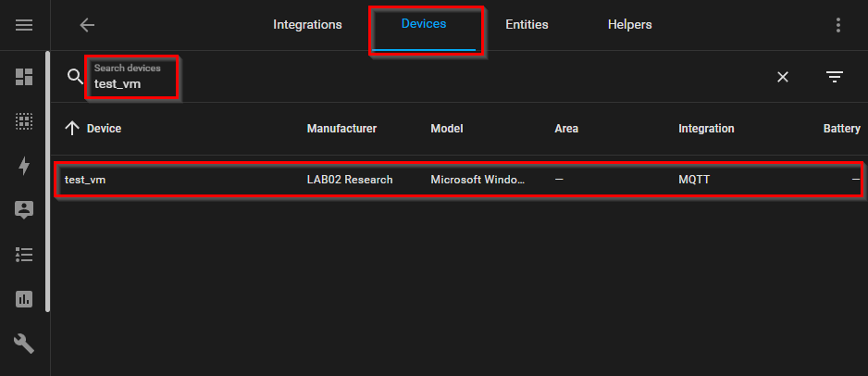This screenshot has height=376, width=868.
Task: Click the LAB02 Research manufacturer cell
Action: point(350,180)
